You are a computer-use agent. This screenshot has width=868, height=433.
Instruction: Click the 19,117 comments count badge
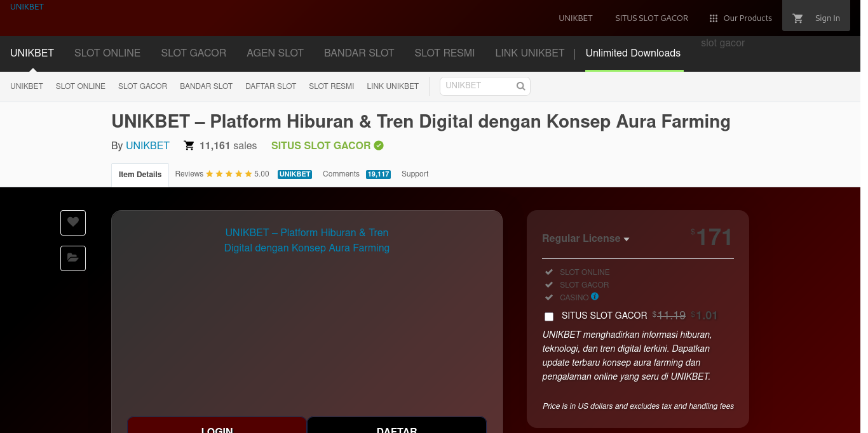point(378,174)
